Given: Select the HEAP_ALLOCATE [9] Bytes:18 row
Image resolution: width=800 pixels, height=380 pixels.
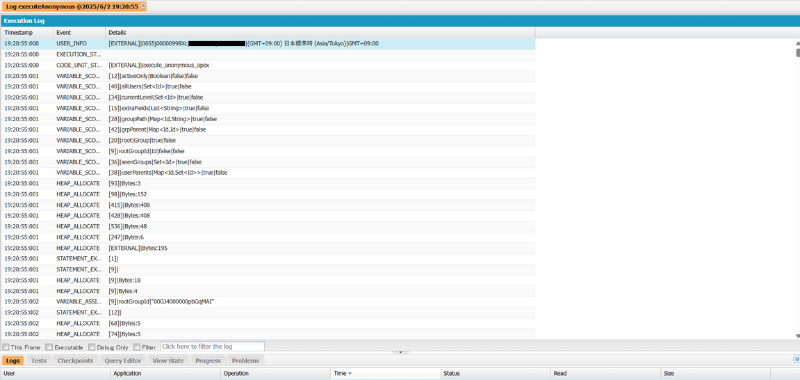Looking at the screenshot, I should [x=268, y=280].
